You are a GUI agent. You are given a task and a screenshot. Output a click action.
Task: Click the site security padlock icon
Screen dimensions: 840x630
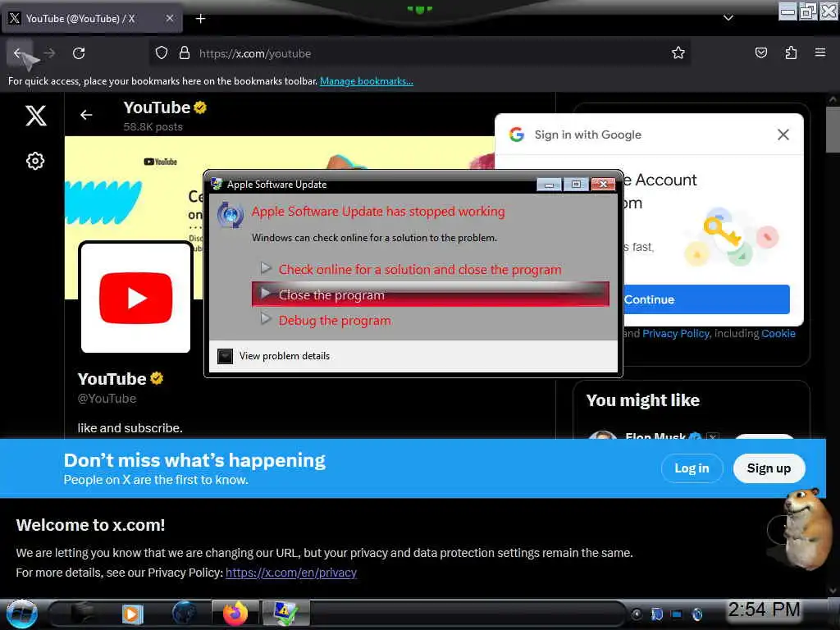click(x=185, y=53)
